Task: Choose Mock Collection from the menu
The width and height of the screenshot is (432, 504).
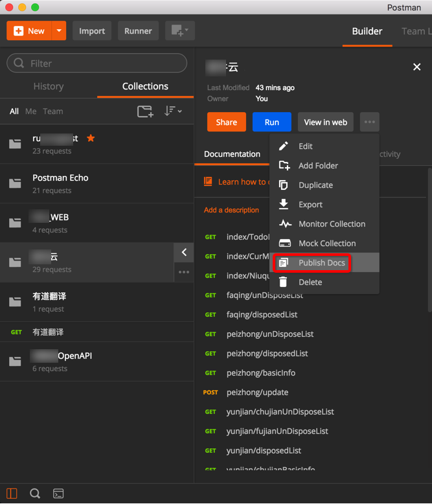Action: pyautogui.click(x=324, y=244)
